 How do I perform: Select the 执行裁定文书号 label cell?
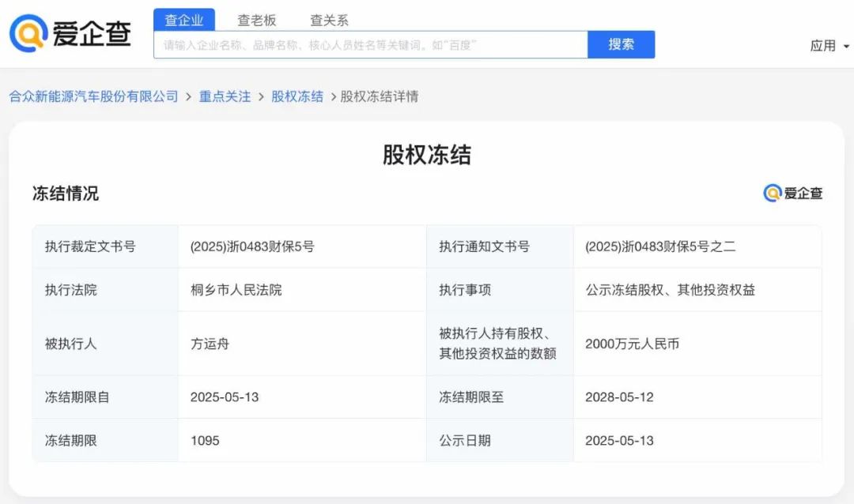pos(105,246)
